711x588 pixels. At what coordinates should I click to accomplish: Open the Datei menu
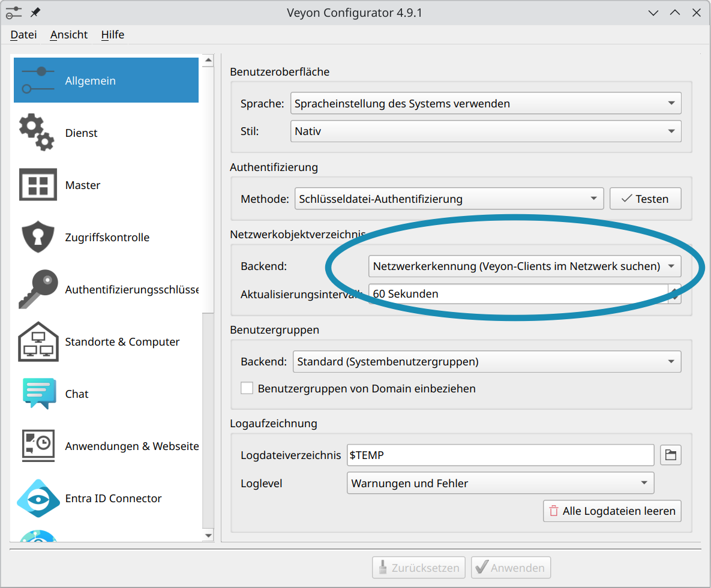23,35
